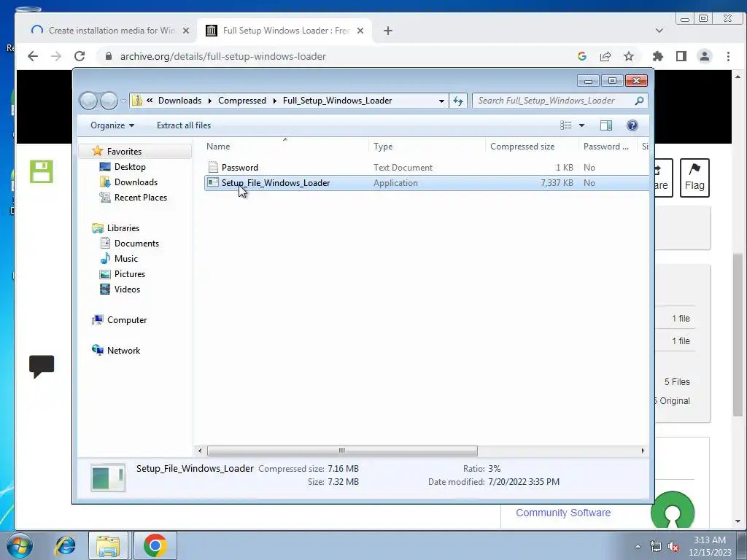Open Desktop in navigation pane
747x560 pixels.
coord(130,167)
